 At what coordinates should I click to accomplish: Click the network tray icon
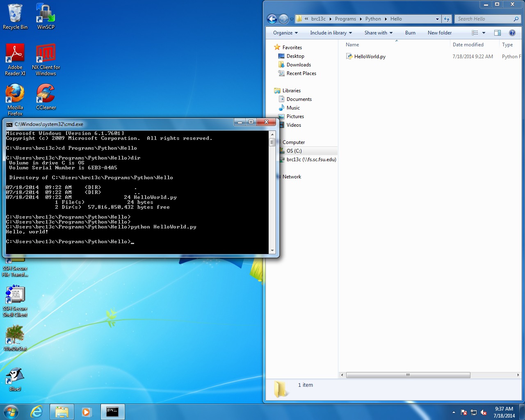(474, 412)
